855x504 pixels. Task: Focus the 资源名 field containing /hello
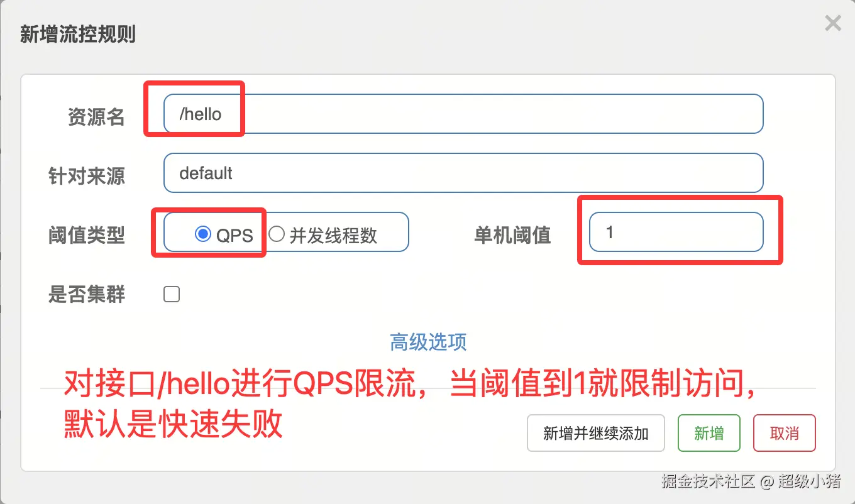tap(463, 114)
